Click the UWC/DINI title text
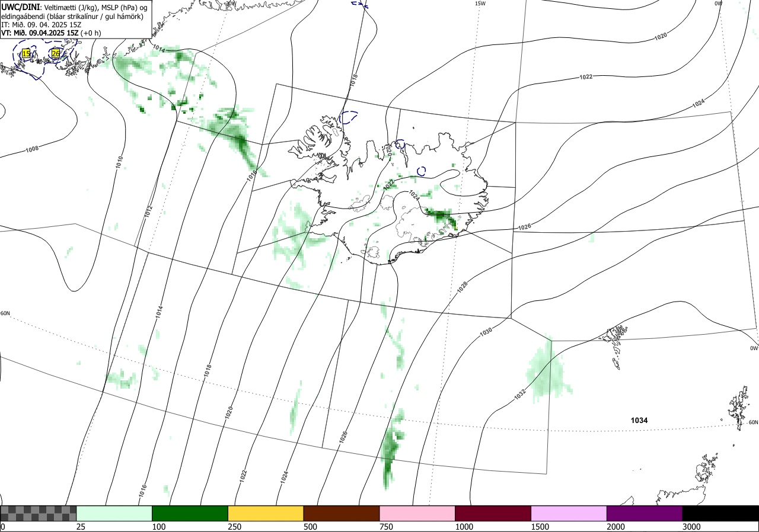Image resolution: width=759 pixels, height=532 pixels. (x=20, y=7)
